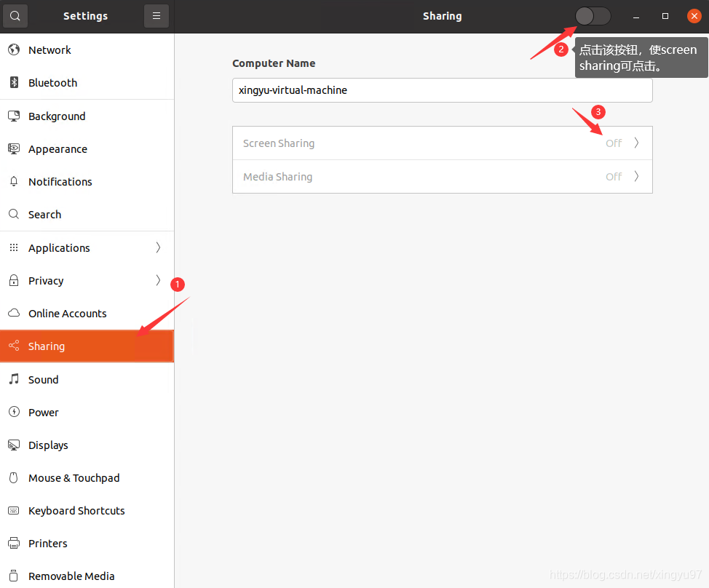Open Removable Media settings
The width and height of the screenshot is (709, 588).
pyautogui.click(x=87, y=576)
